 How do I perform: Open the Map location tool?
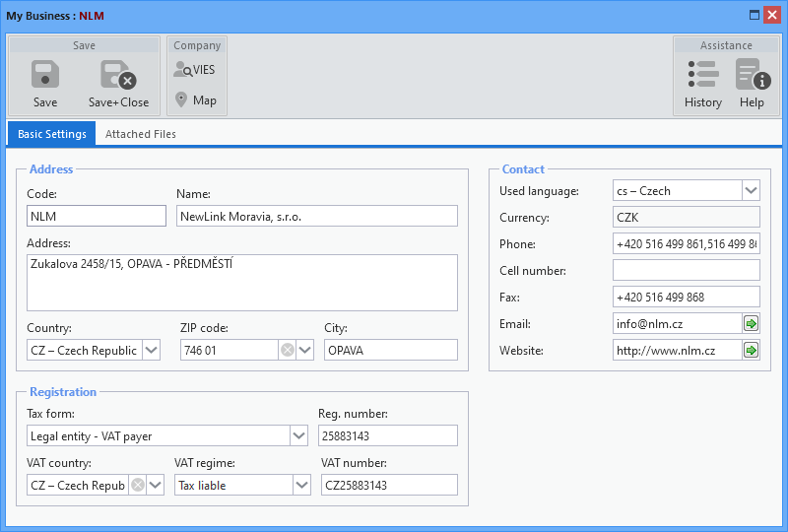(196, 100)
